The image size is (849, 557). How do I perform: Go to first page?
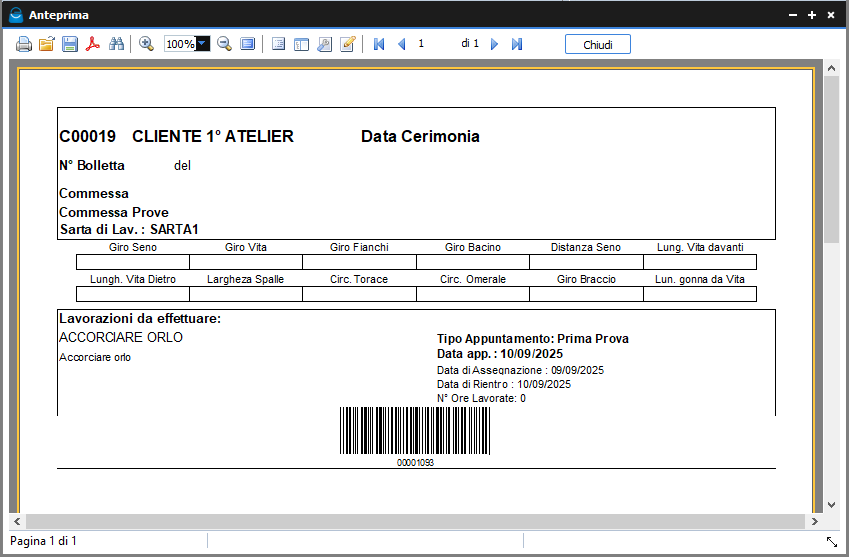point(379,44)
